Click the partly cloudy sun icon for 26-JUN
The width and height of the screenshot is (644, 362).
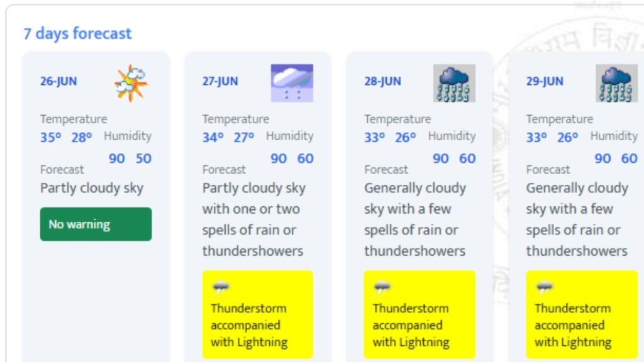(x=131, y=83)
